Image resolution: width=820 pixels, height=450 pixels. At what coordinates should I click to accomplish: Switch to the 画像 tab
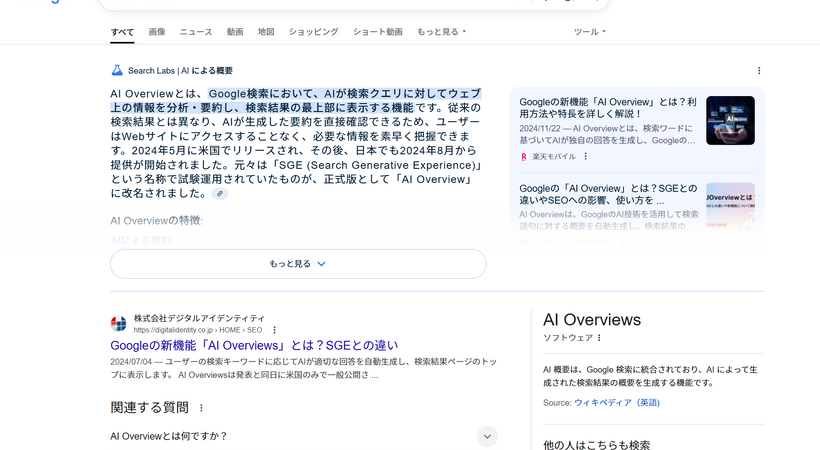[157, 31]
